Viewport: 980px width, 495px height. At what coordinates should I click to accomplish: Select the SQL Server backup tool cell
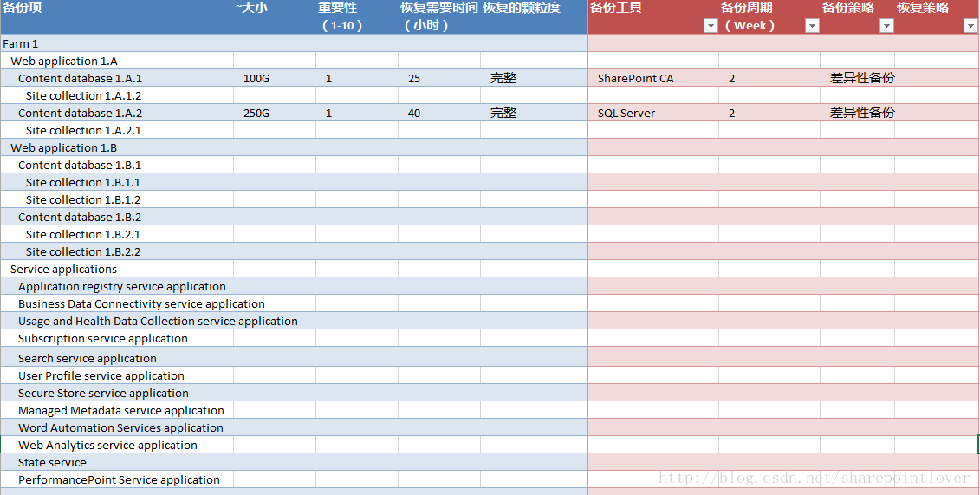[x=653, y=113]
